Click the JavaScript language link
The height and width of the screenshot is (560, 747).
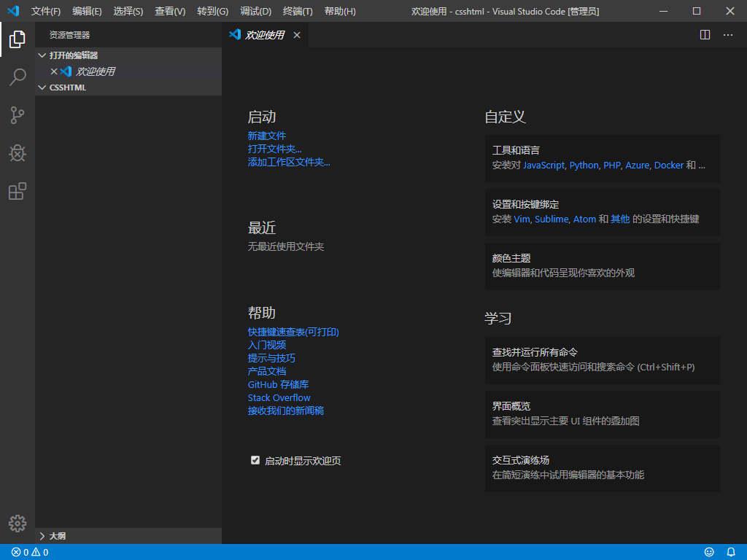pos(544,166)
